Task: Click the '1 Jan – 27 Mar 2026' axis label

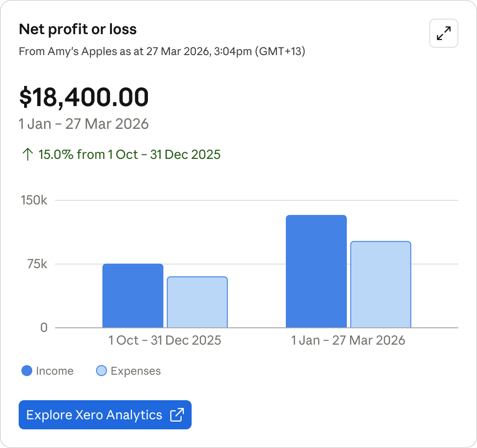Action: tap(348, 340)
